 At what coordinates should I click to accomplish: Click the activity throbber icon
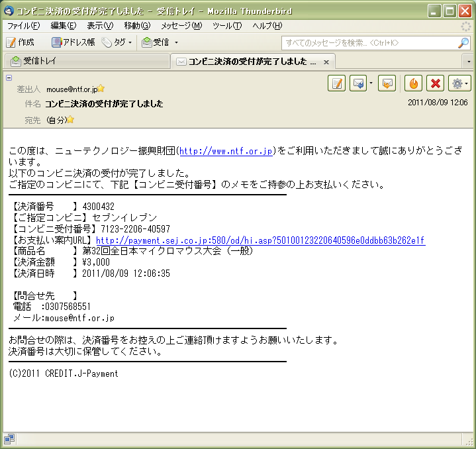click(x=465, y=26)
